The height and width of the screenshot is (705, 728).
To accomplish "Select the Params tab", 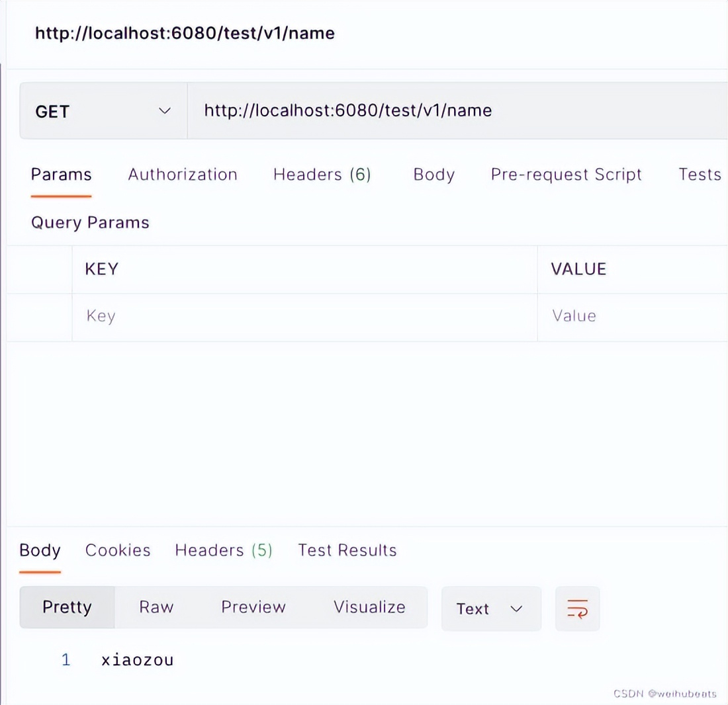I will pyautogui.click(x=61, y=174).
